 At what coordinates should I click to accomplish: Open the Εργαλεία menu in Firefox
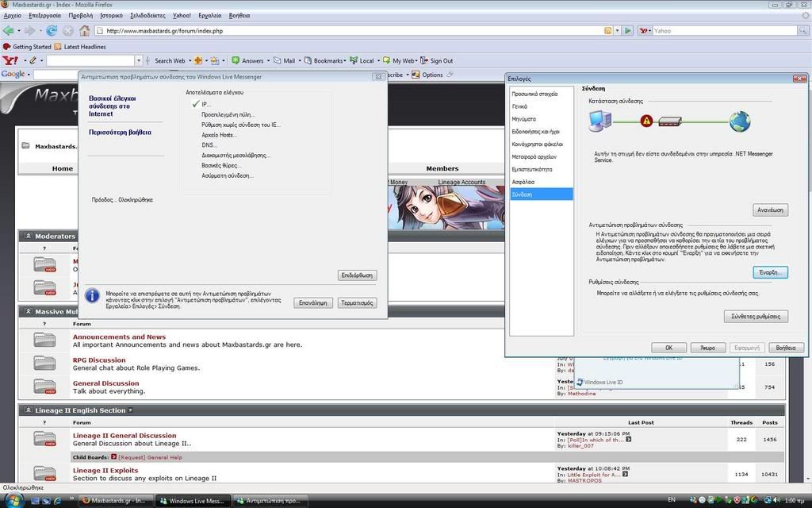click(x=210, y=15)
